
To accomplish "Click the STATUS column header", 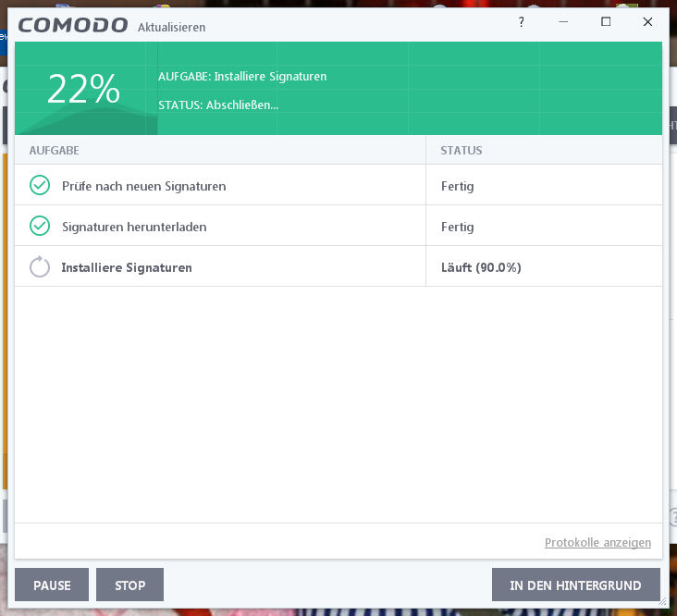I will 462,150.
